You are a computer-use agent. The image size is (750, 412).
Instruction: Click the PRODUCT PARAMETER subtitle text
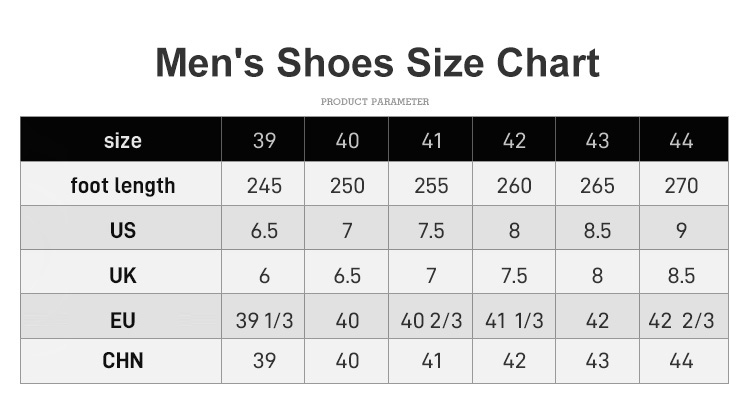(375, 102)
